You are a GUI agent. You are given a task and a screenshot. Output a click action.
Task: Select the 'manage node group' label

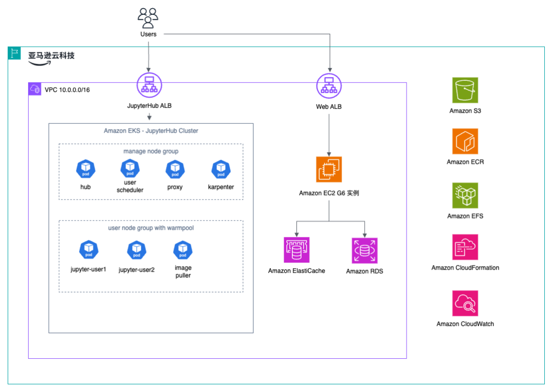[x=151, y=151]
